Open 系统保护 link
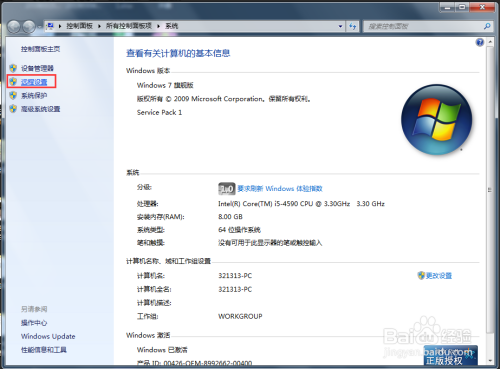Screen dimensions: 500x369 [x=34, y=95]
